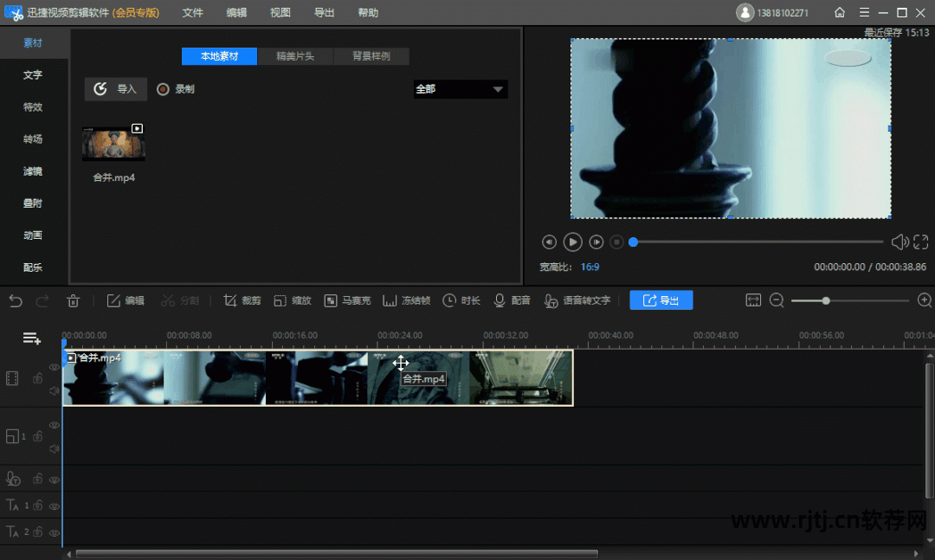This screenshot has height=560, width=935.
Task: Open the 文字 text sidebar panel
Action: 33,74
